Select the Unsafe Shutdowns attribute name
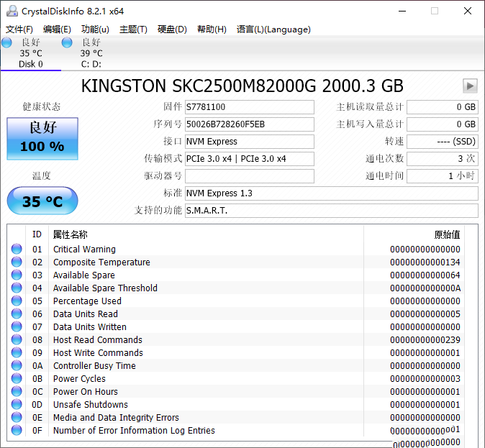Image resolution: width=485 pixels, height=448 pixels. (91, 405)
